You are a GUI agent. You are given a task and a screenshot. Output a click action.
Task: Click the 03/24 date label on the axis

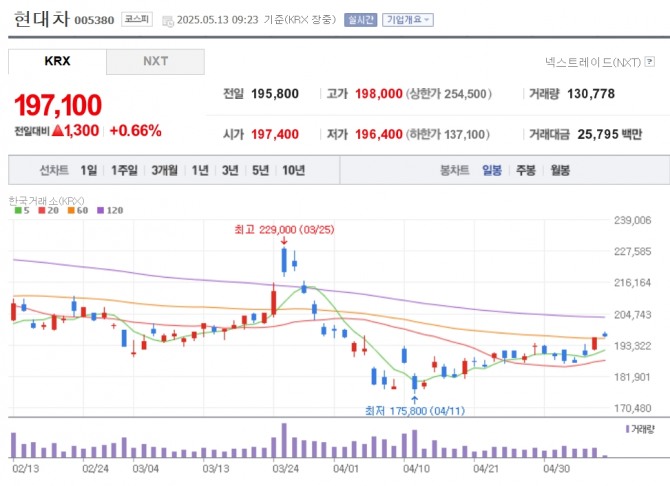tap(285, 468)
